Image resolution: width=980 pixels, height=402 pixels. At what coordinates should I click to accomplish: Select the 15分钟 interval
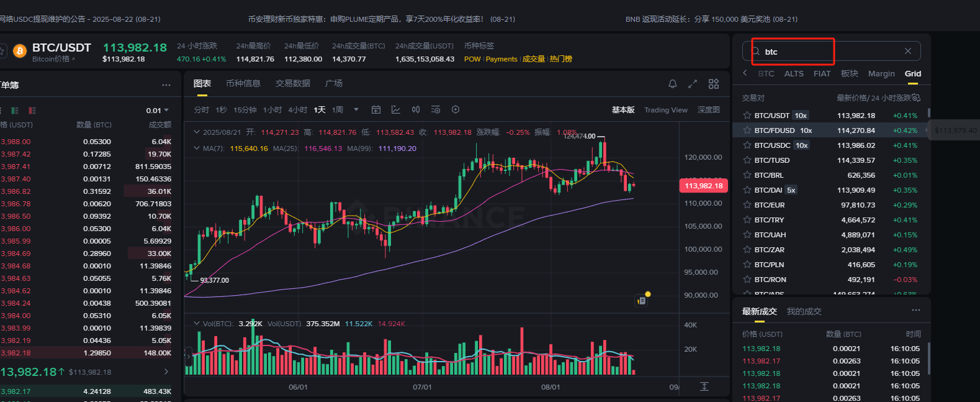pos(245,109)
